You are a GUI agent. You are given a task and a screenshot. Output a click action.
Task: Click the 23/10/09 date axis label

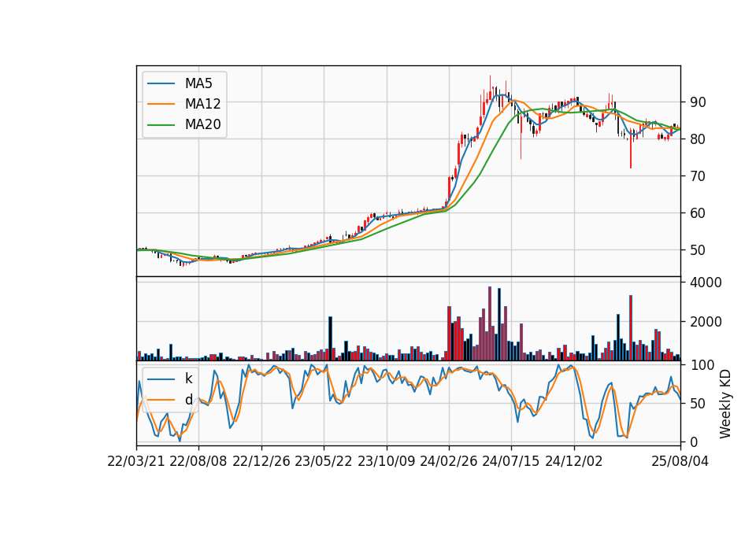(386, 462)
